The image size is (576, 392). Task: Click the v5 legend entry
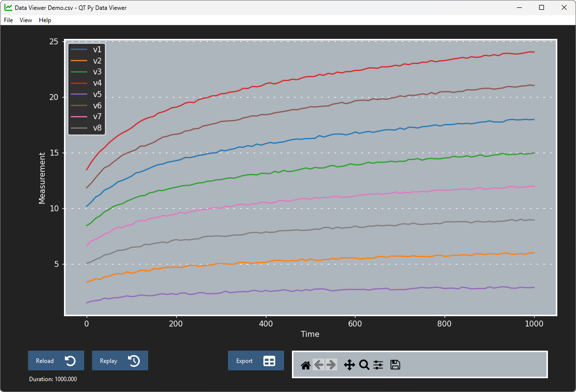[86, 95]
